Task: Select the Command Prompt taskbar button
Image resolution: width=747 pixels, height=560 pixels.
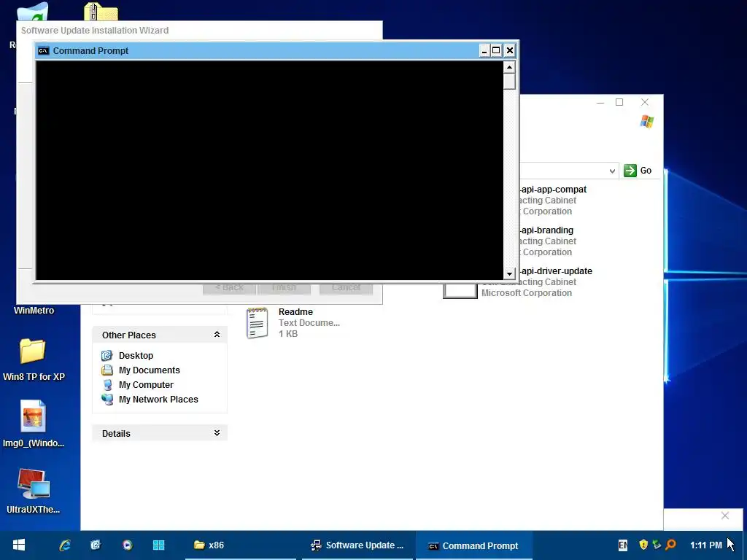Action: (473, 545)
